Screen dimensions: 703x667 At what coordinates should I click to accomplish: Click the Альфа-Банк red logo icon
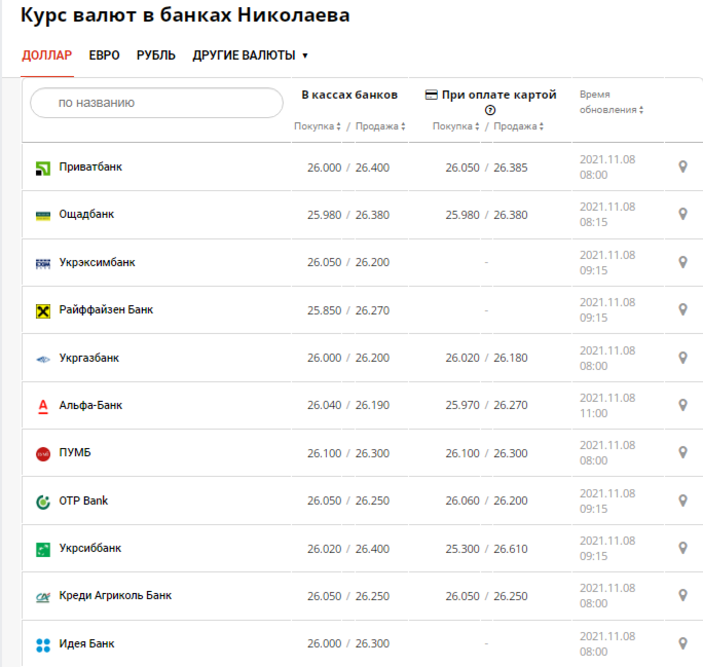click(43, 406)
